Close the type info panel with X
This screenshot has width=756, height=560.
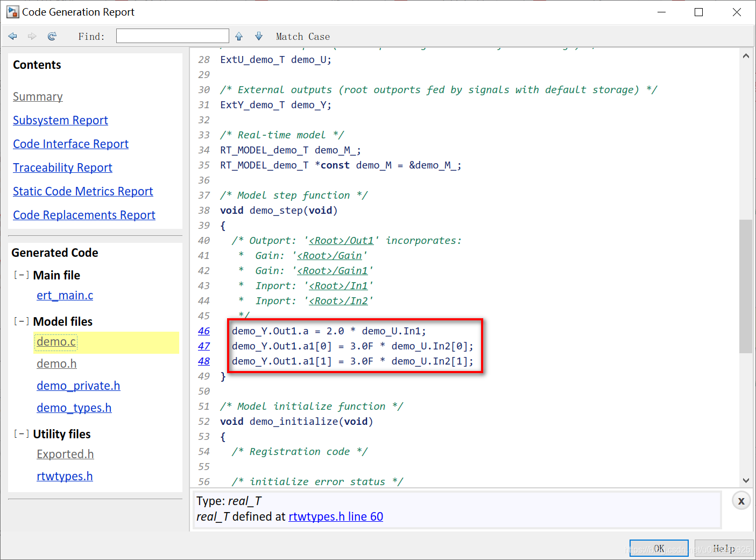(x=741, y=501)
